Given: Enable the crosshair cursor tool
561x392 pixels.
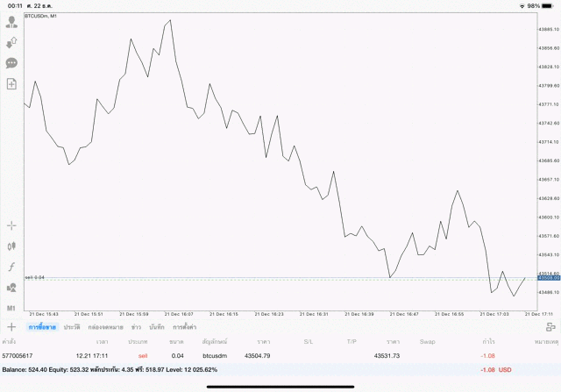Looking at the screenshot, I should pos(11,225).
